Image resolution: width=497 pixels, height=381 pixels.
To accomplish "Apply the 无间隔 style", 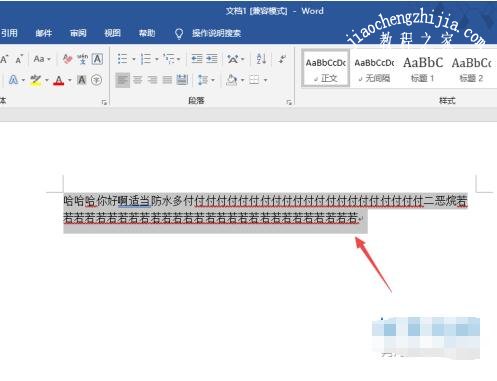I will click(374, 69).
